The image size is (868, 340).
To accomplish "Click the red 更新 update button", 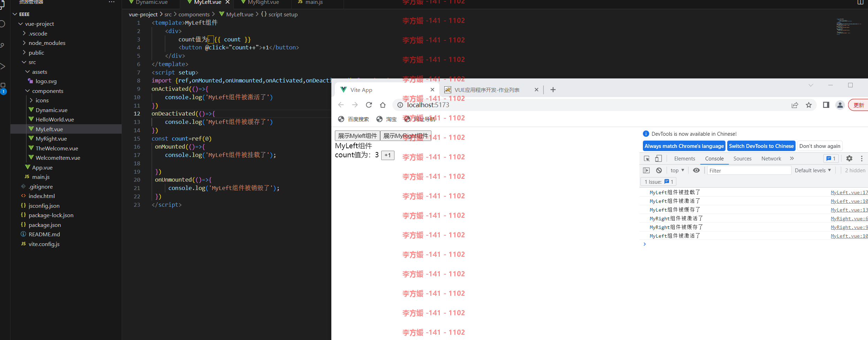I will tap(858, 105).
